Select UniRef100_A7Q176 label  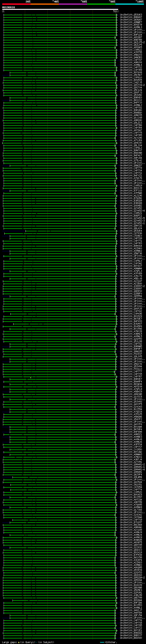pos(131,178)
